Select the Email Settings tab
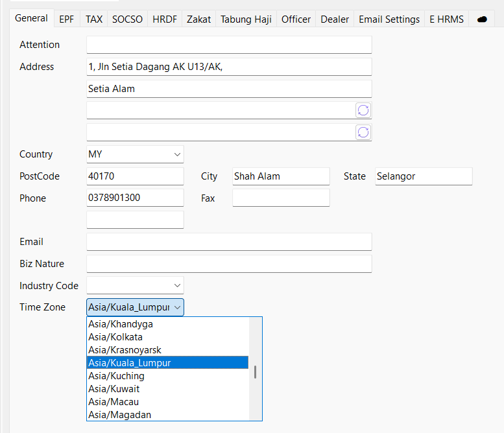The height and width of the screenshot is (433, 504). click(389, 19)
